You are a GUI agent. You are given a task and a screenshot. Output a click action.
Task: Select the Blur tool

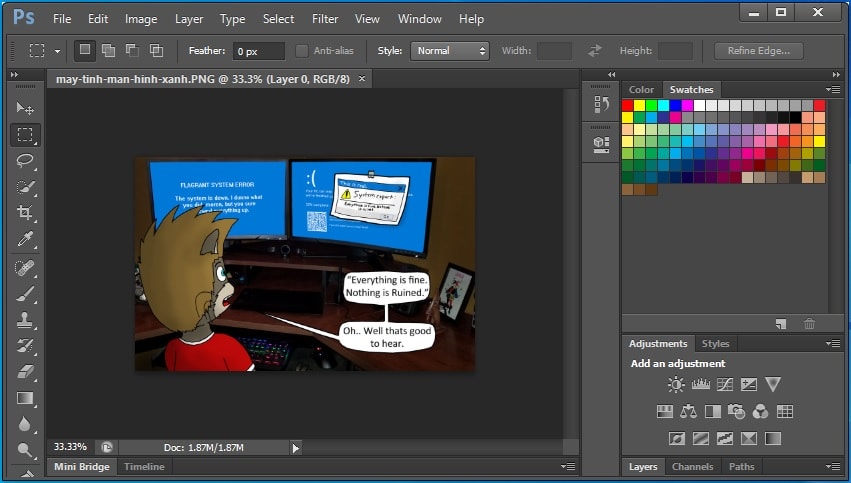pyautogui.click(x=24, y=424)
